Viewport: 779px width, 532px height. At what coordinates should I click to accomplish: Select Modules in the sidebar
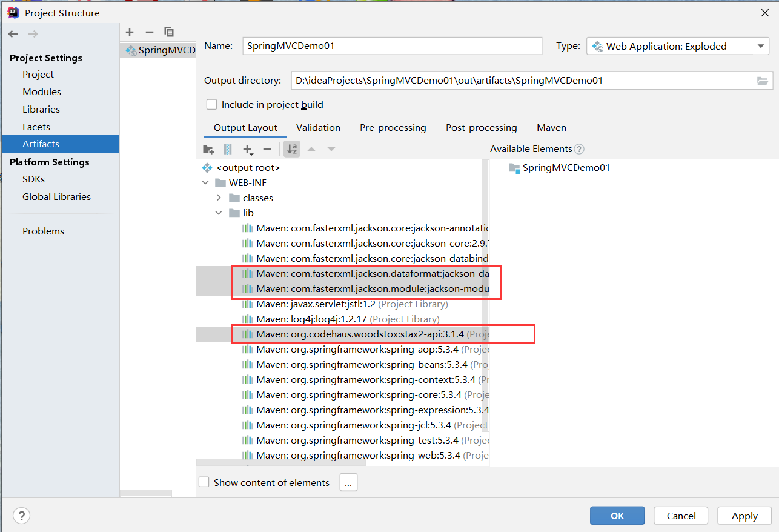(42, 92)
